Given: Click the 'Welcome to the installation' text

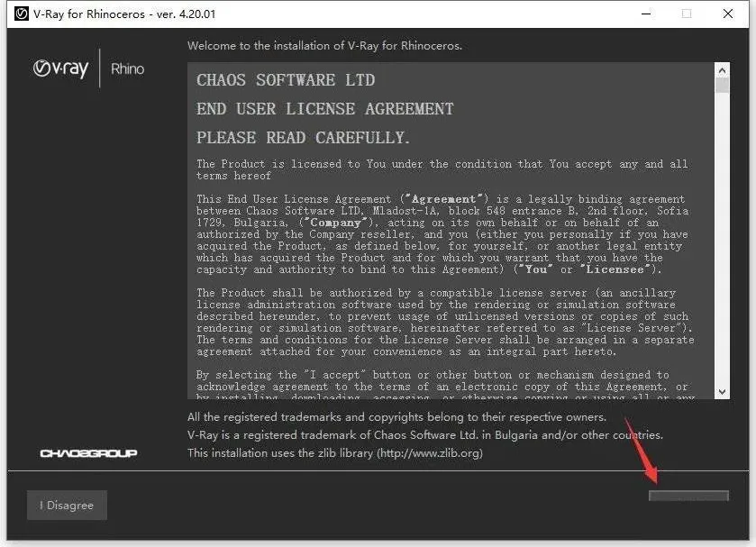Looking at the screenshot, I should pos(325,46).
